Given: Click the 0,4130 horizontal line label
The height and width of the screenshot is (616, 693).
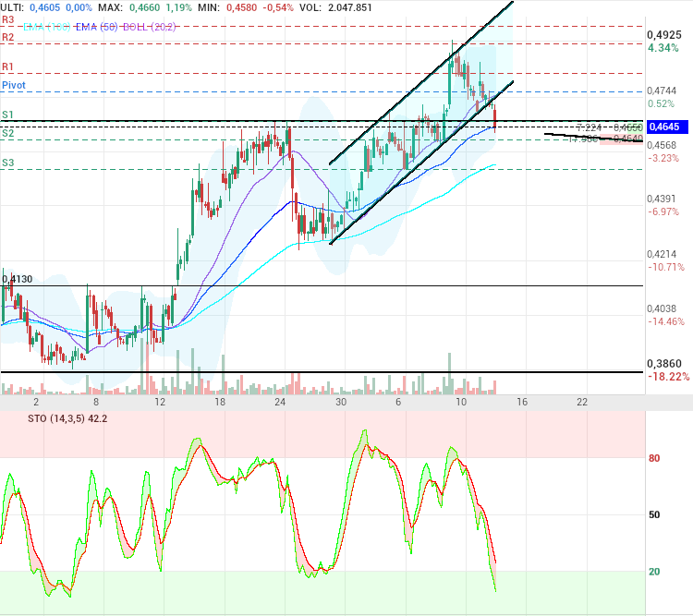Looking at the screenshot, I should (18, 279).
